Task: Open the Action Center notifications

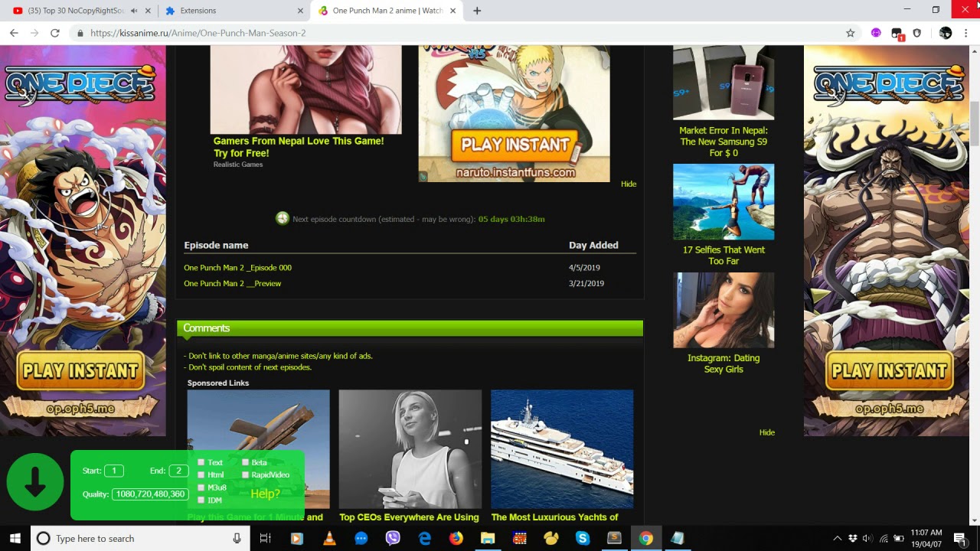Action: (x=960, y=538)
